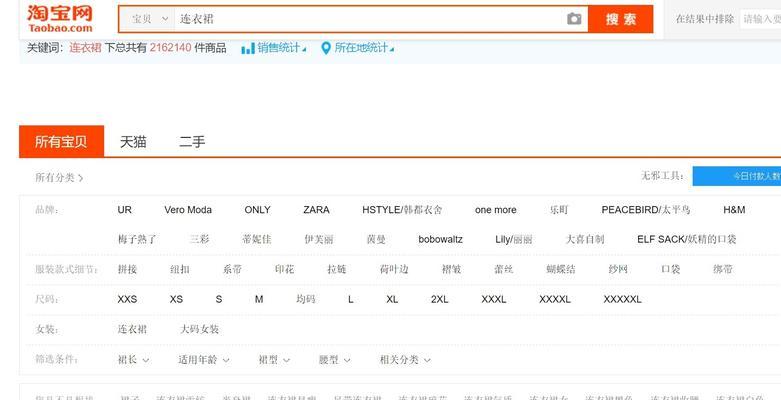This screenshot has width=781, height=400.
Task: Choose size 2XL
Action: (439, 299)
